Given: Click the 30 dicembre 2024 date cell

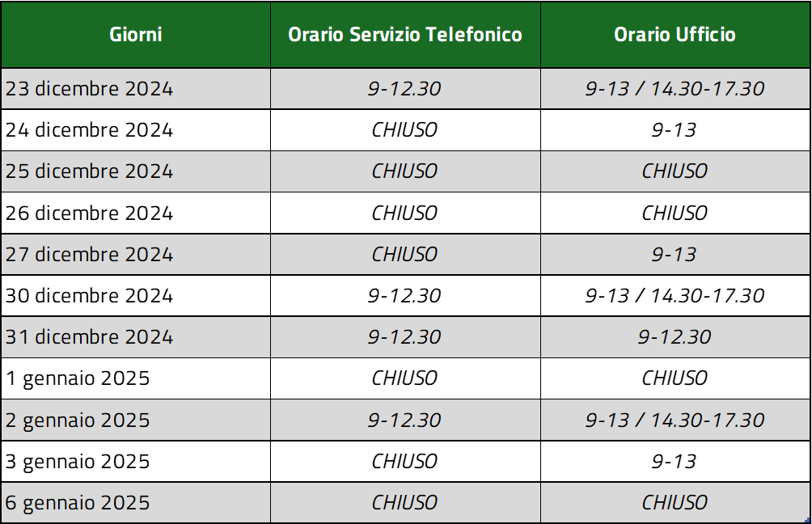Looking at the screenshot, I should coord(136,296).
